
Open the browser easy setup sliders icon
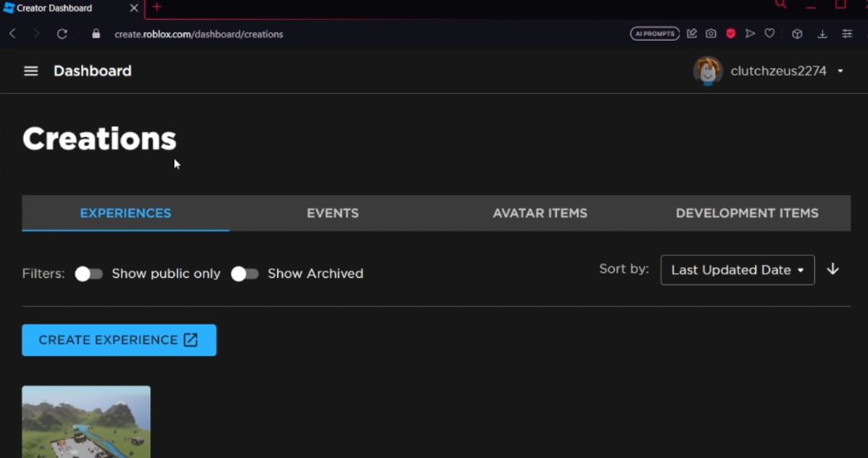tap(847, 34)
